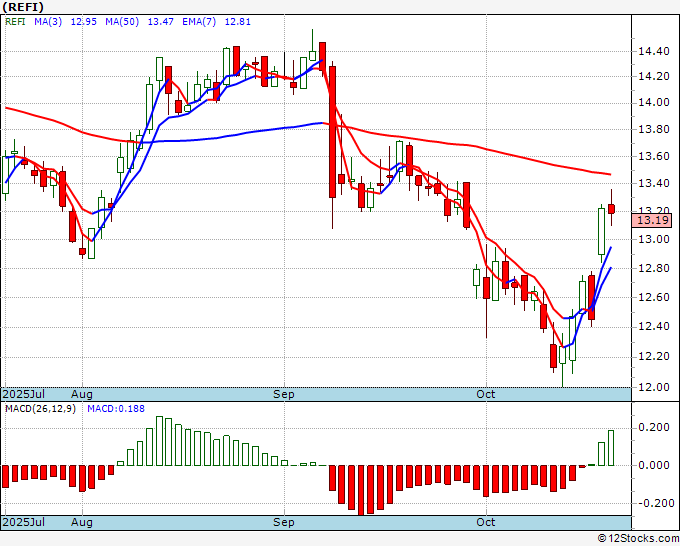This screenshot has height=546, width=680.
Task: Click 2025Jul on the MACD date axis
Action: pos(24,522)
